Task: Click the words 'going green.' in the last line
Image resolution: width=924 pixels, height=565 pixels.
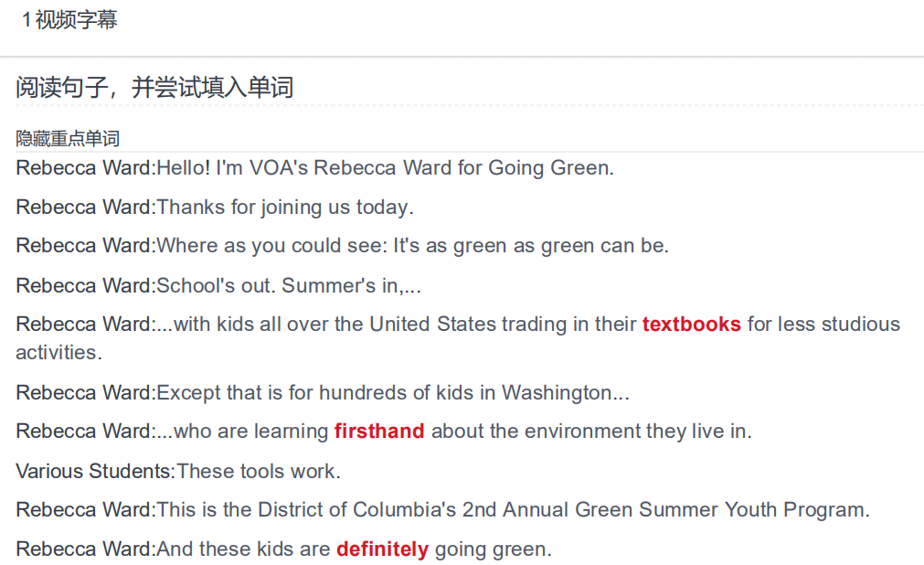Action: click(x=494, y=549)
